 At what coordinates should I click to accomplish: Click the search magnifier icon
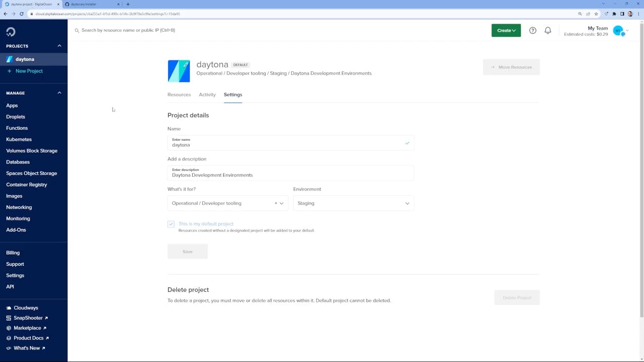(77, 31)
